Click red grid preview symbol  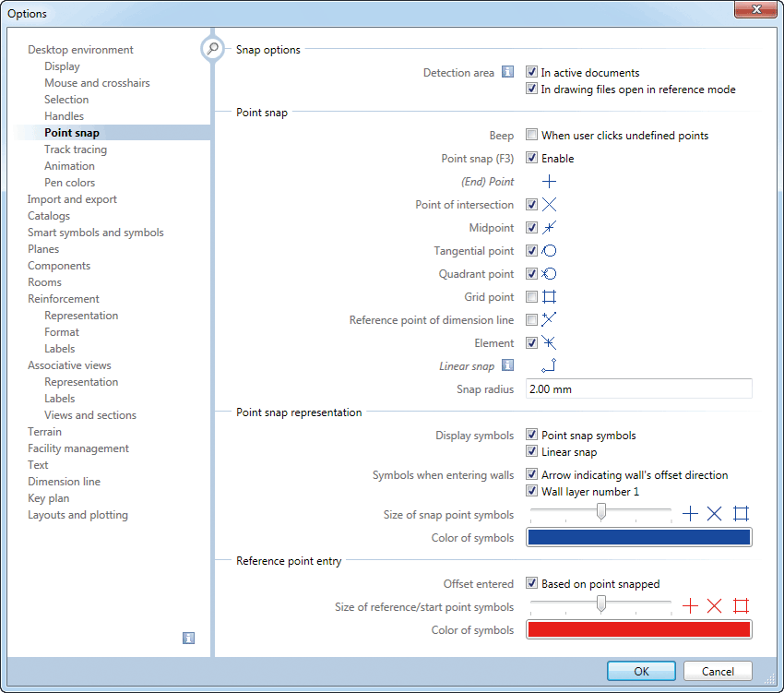point(741,606)
